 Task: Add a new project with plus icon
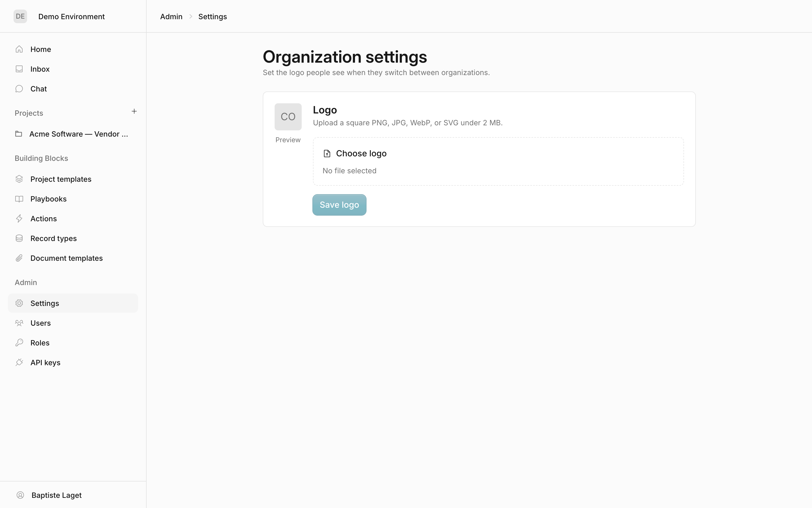134,111
